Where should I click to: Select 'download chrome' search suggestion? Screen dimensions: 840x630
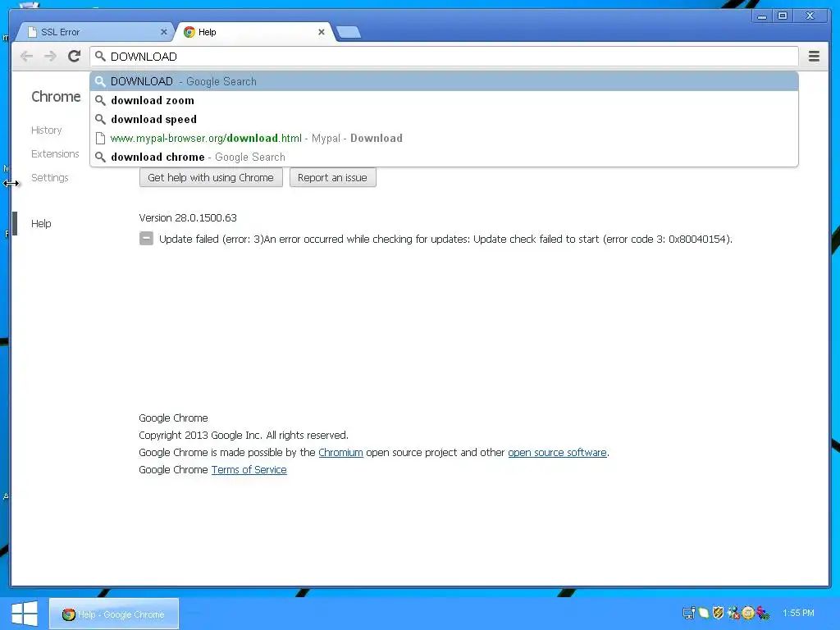(444, 157)
